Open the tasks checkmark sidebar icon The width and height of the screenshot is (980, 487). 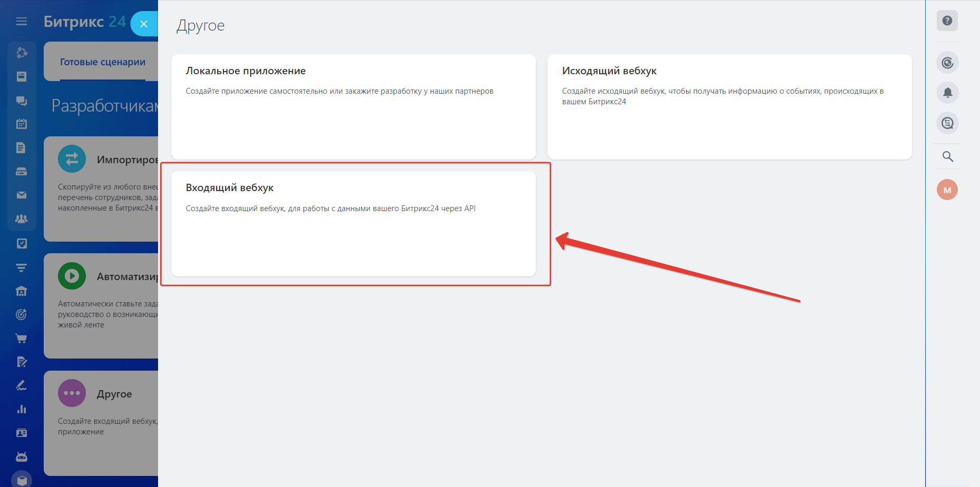[x=22, y=243]
